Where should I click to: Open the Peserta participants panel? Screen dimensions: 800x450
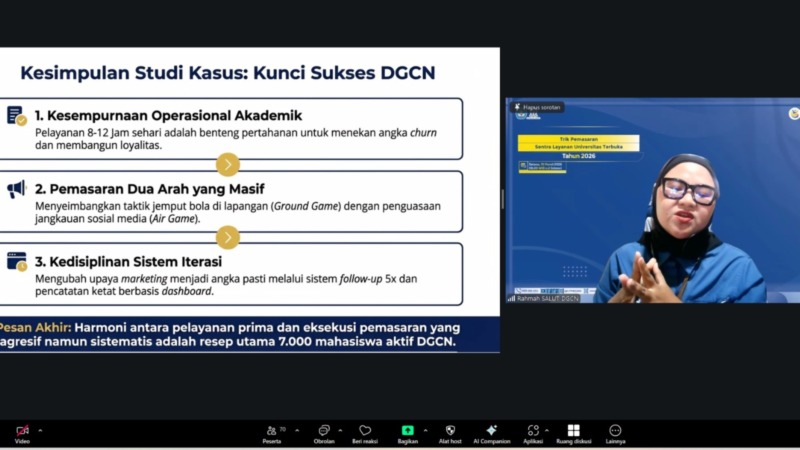point(272,431)
